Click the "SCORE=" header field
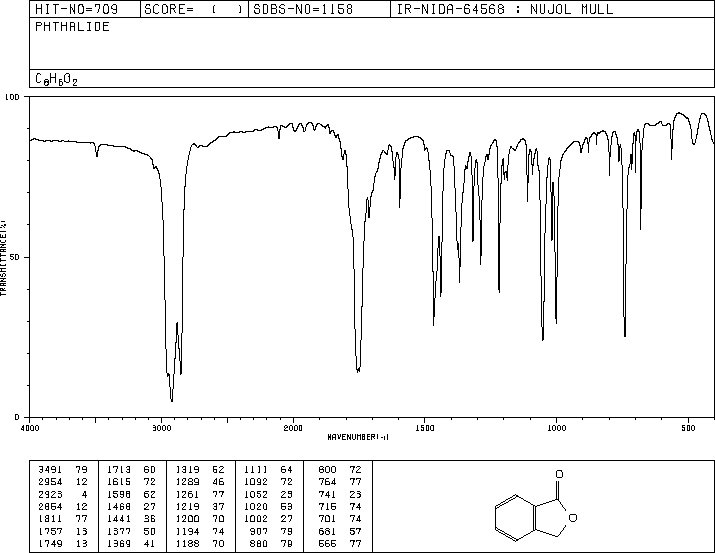 point(194,9)
